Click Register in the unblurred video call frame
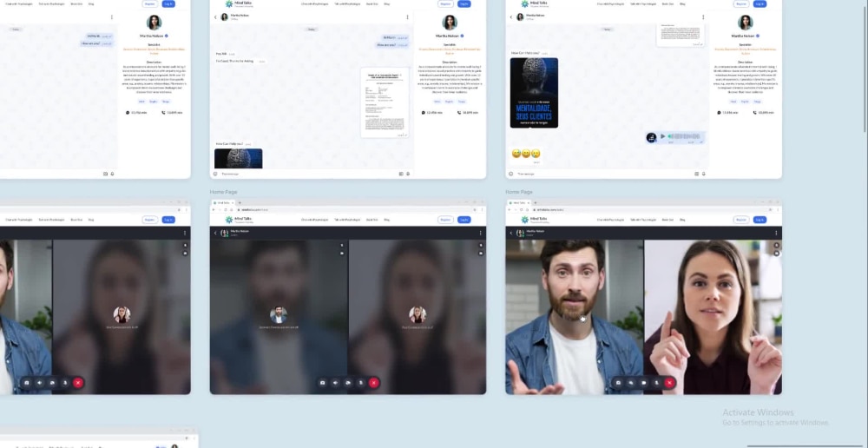This screenshot has height=448, width=868. pyautogui.click(x=741, y=220)
